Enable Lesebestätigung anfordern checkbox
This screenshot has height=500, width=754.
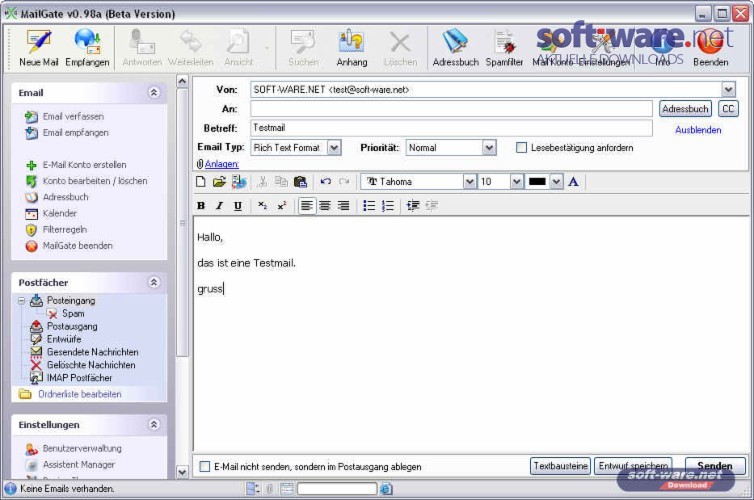tap(521, 148)
